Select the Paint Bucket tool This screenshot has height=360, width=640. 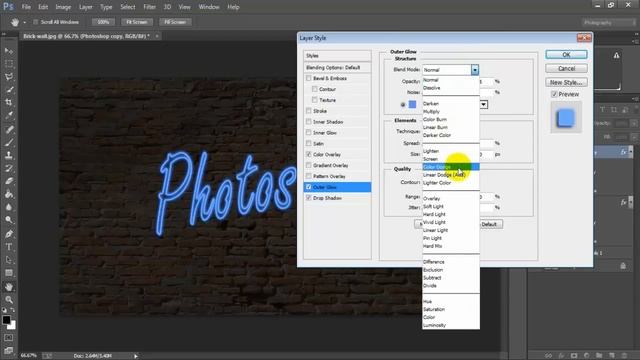click(x=9, y=194)
